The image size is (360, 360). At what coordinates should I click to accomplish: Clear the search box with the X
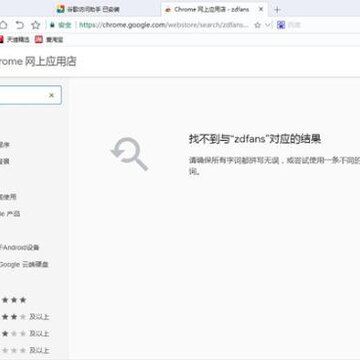tap(51, 95)
